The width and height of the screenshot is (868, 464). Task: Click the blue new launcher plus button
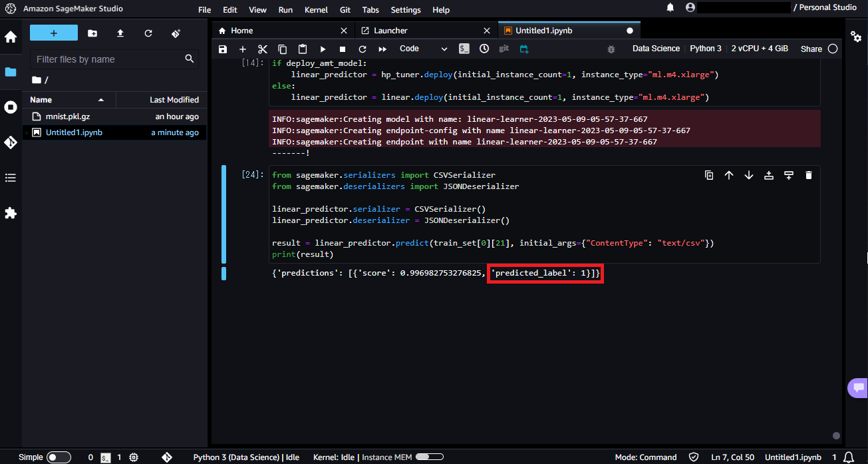tap(54, 33)
